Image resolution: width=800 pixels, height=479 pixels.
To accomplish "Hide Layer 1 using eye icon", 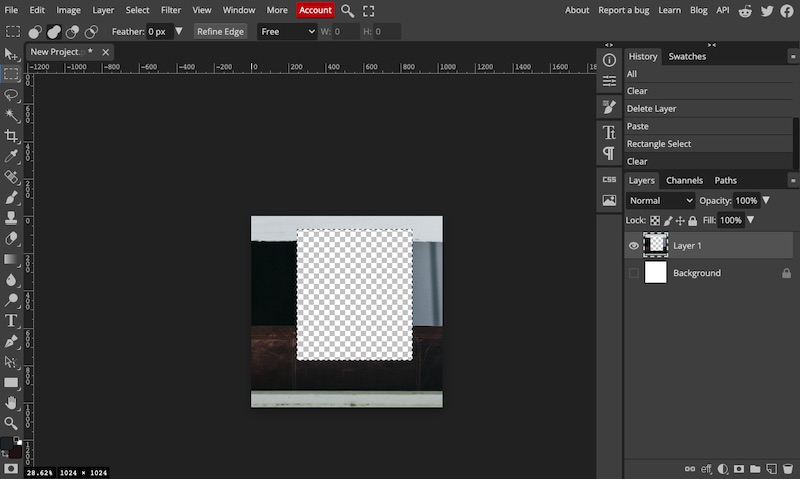I will coord(634,246).
